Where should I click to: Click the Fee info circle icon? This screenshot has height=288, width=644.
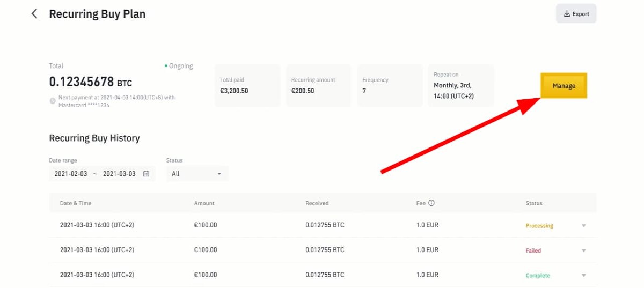pos(431,203)
